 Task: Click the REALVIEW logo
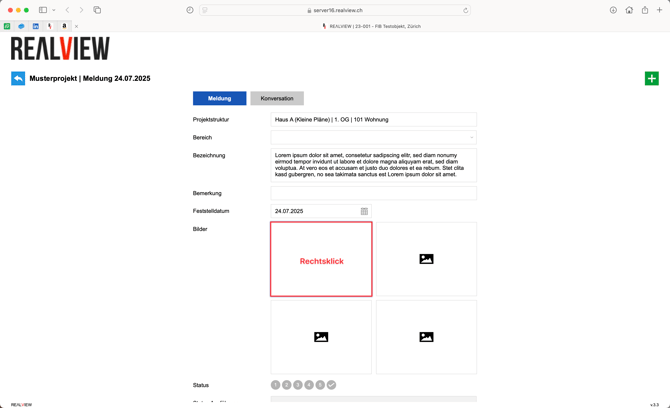coord(60,48)
